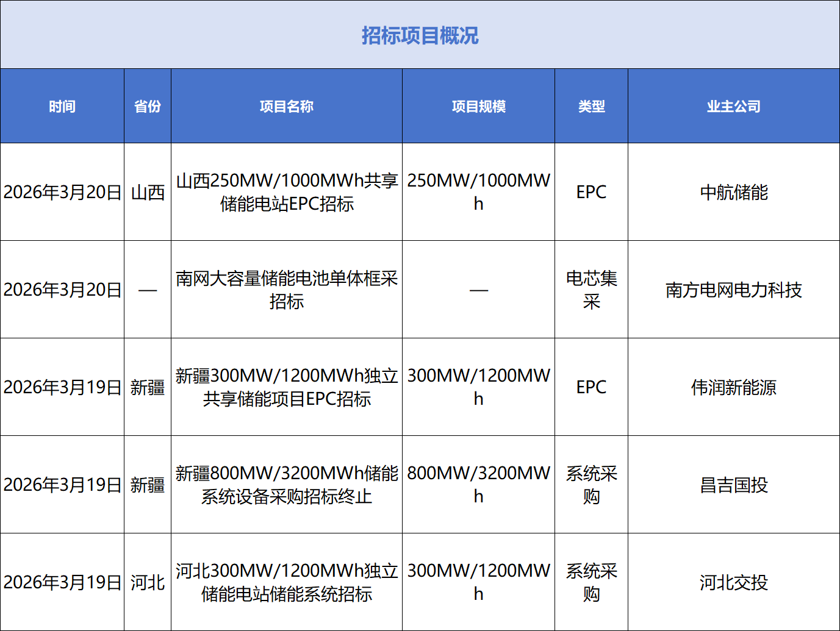The image size is (840, 631).
Task: Select the 中航储能 owner cell
Action: (734, 192)
